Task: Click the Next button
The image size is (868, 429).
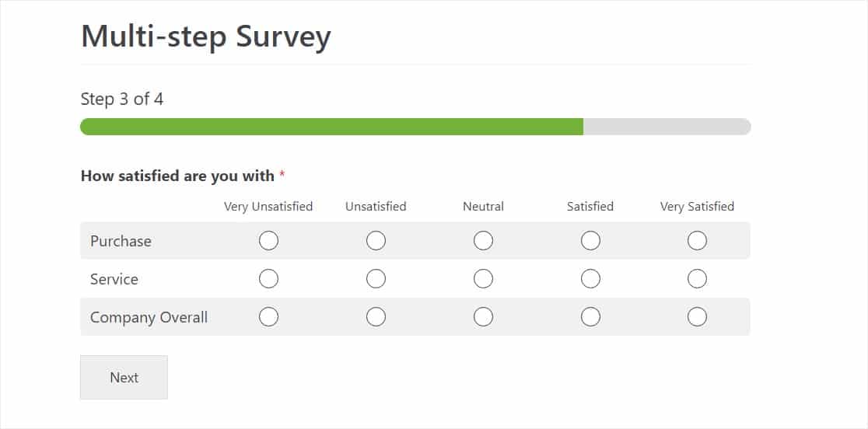Action: 124,378
